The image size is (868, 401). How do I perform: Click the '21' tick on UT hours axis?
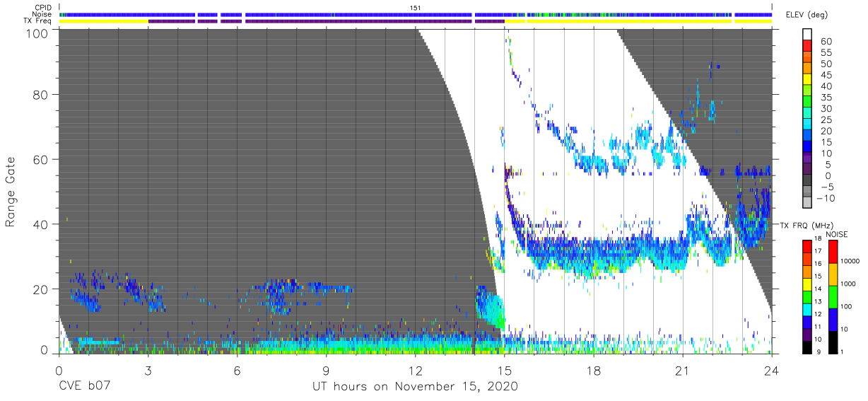(x=683, y=370)
